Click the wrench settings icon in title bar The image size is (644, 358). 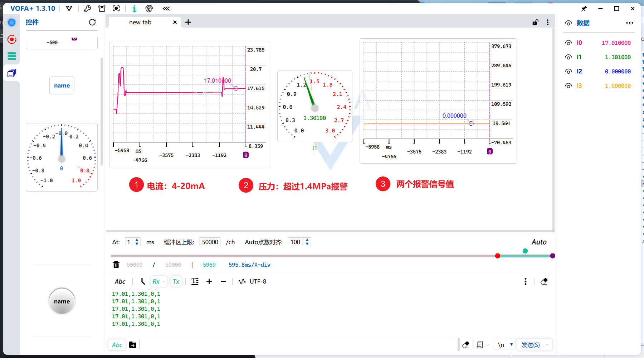(x=87, y=9)
